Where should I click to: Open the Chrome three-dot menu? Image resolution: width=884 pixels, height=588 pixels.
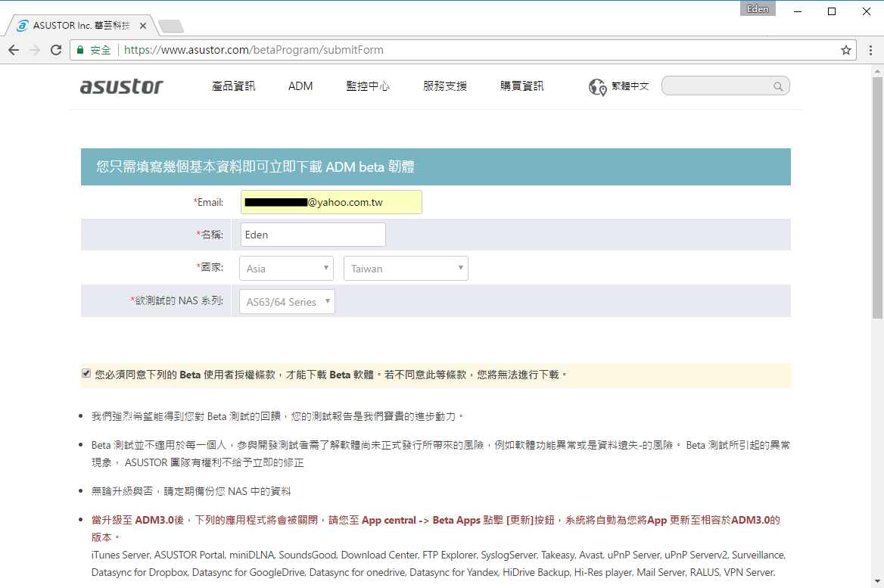tap(870, 50)
